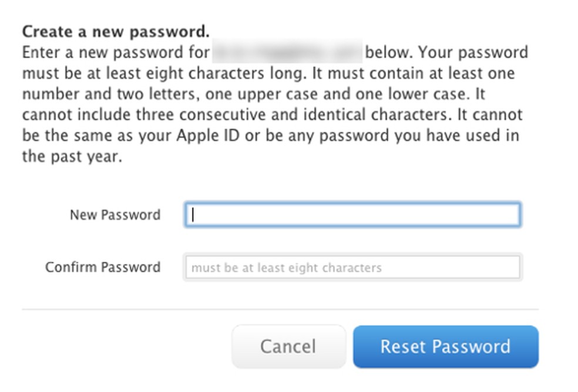Click the "New Password" field label

click(x=115, y=215)
